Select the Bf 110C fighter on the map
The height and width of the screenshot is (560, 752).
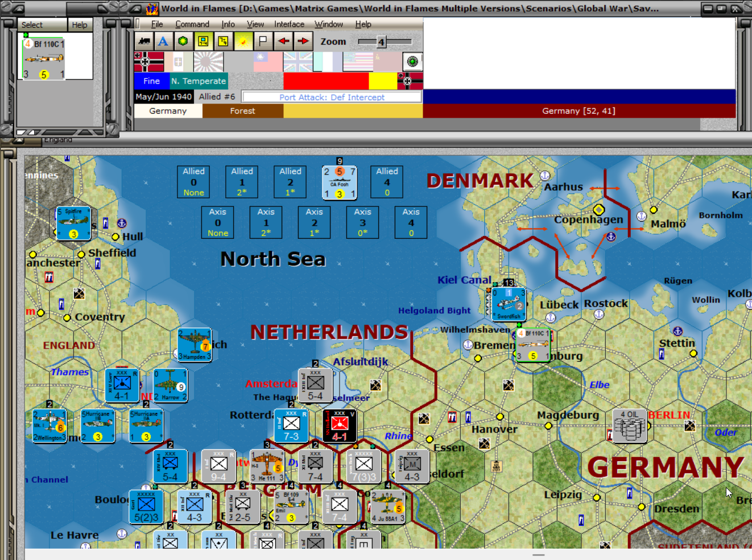(x=533, y=345)
